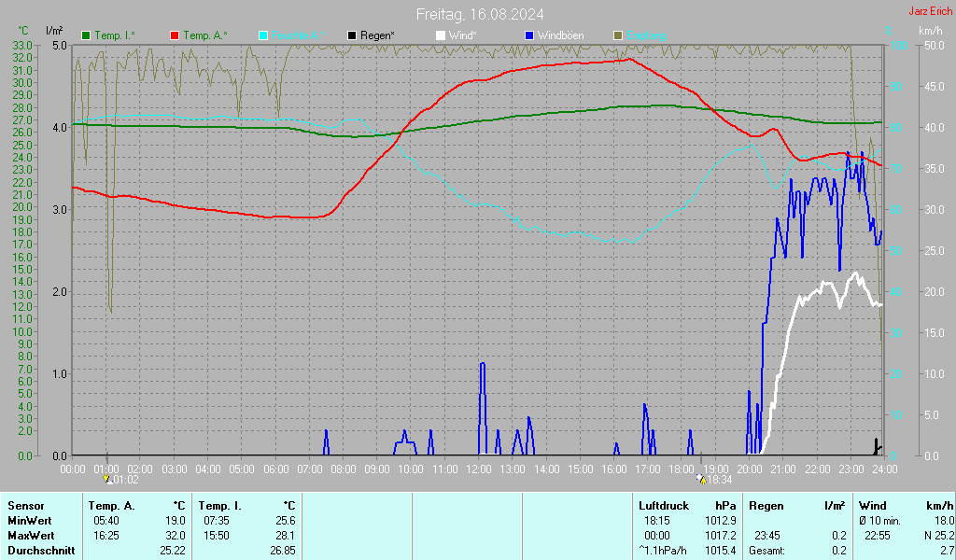The image size is (956, 560).
Task: Click the red Temp. A. legend swatch
Action: click(175, 35)
